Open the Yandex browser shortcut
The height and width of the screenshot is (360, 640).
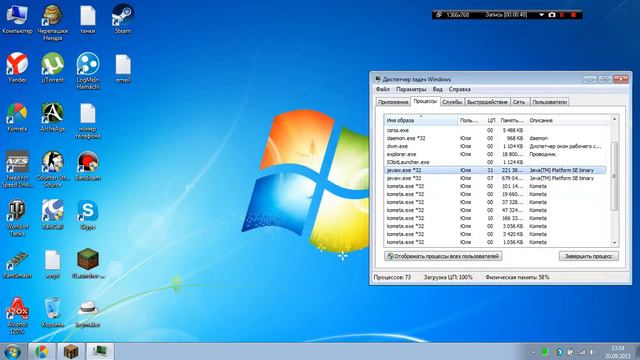(x=17, y=68)
